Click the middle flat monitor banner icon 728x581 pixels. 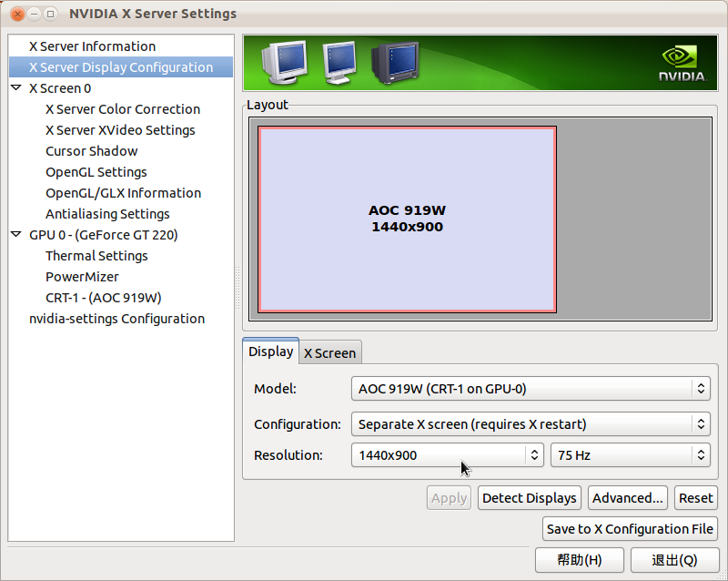(x=339, y=63)
